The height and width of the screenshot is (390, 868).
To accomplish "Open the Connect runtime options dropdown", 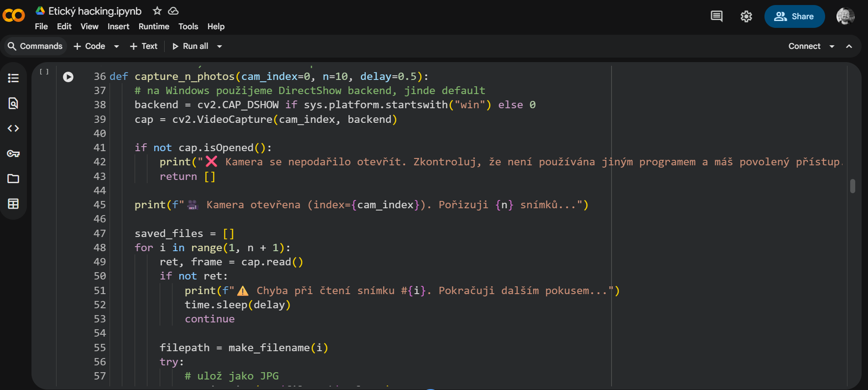I will pyautogui.click(x=832, y=46).
